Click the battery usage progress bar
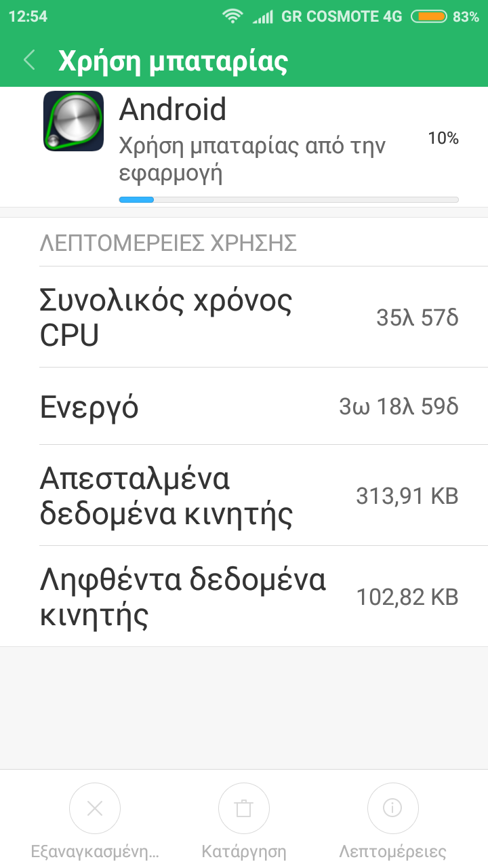The image size is (488, 868). coord(289,199)
